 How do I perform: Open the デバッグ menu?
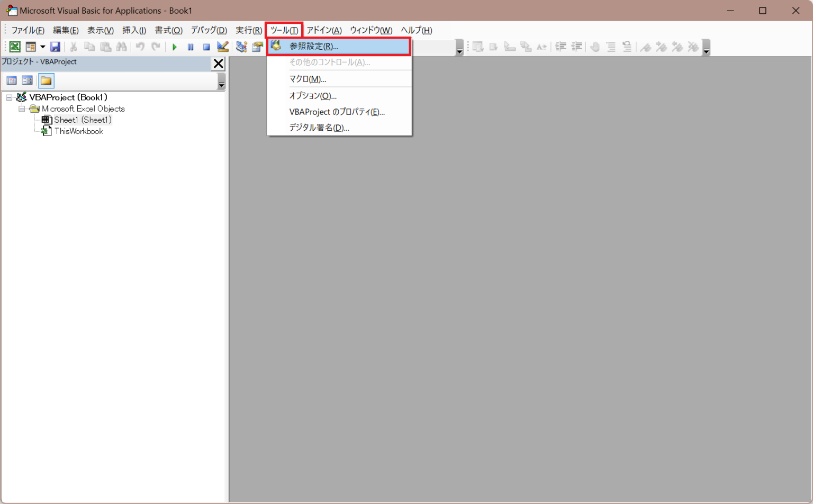click(207, 30)
